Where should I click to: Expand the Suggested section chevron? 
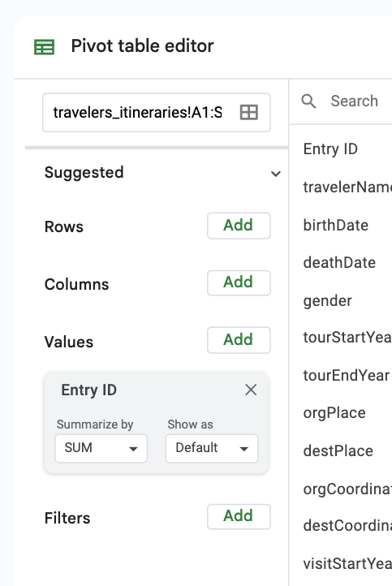[x=276, y=174]
